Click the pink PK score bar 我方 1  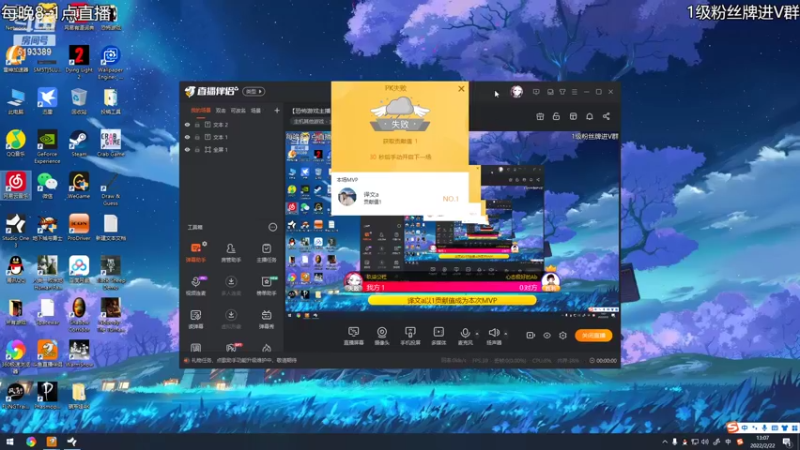click(452, 287)
